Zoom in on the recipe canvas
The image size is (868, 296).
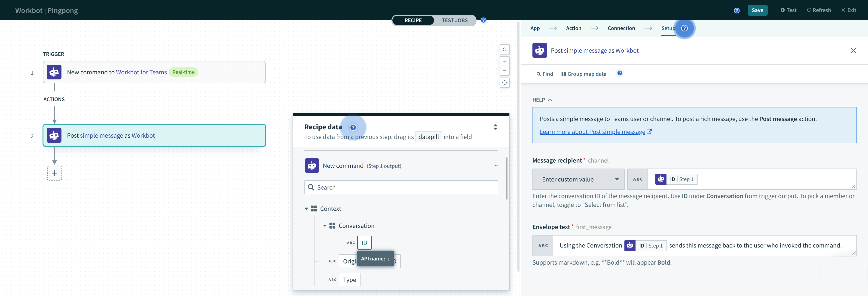pos(504,61)
